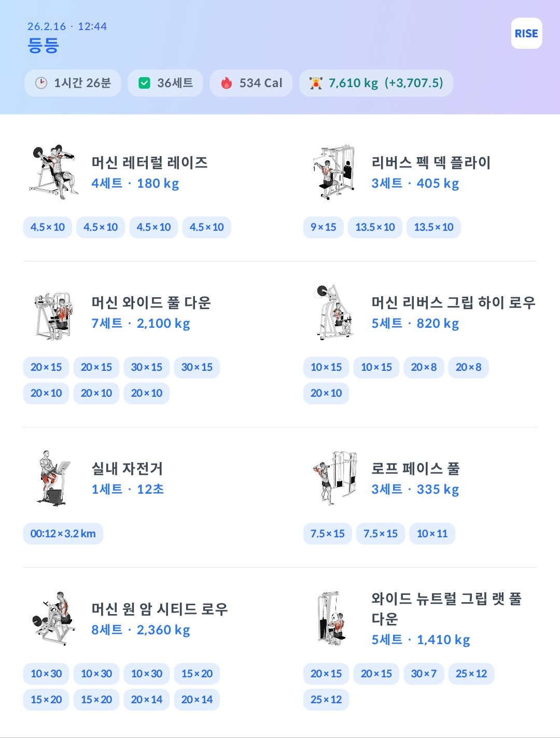Click the last 25×12 chip under lat pull down
This screenshot has width=560, height=738.
point(326,699)
